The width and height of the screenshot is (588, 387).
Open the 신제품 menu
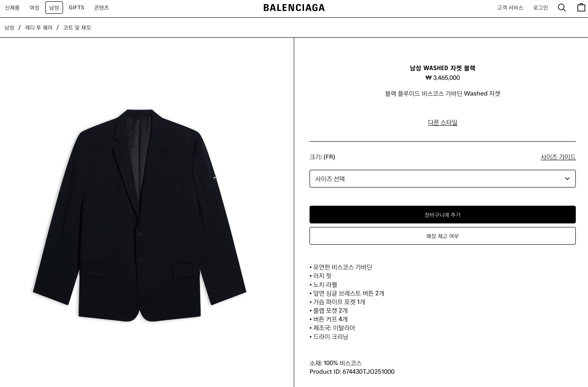tap(12, 8)
